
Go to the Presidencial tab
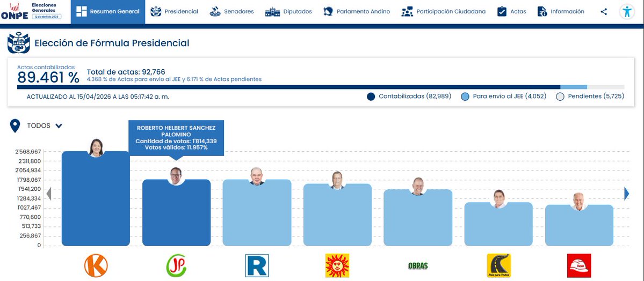click(174, 12)
